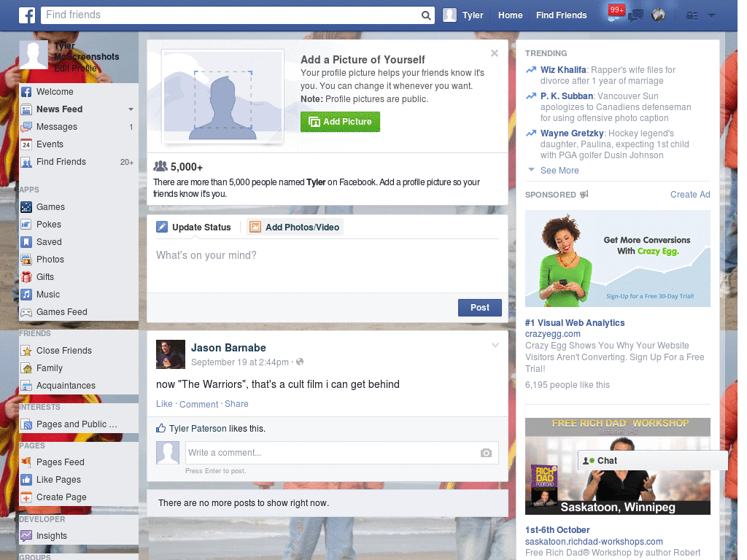Click Edit Profile under Tyler McScreenshots
This screenshot has width=747, height=560.
75,68
